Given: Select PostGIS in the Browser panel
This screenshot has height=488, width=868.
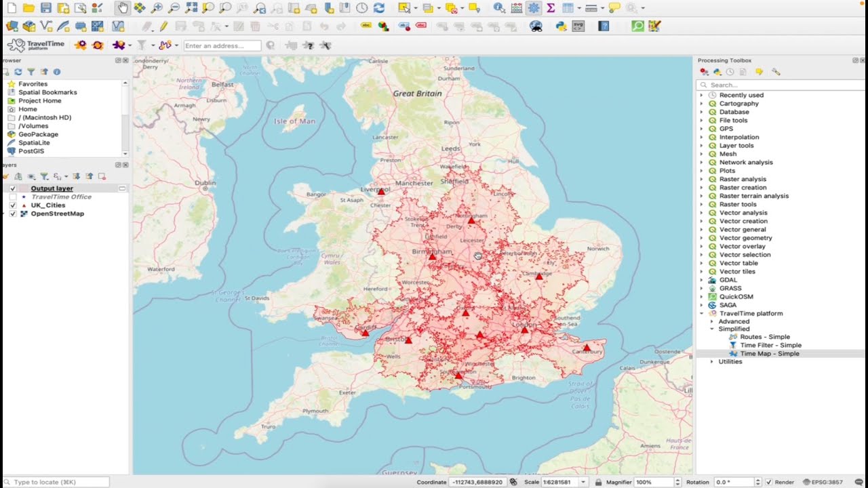Looking at the screenshot, I should [x=31, y=151].
